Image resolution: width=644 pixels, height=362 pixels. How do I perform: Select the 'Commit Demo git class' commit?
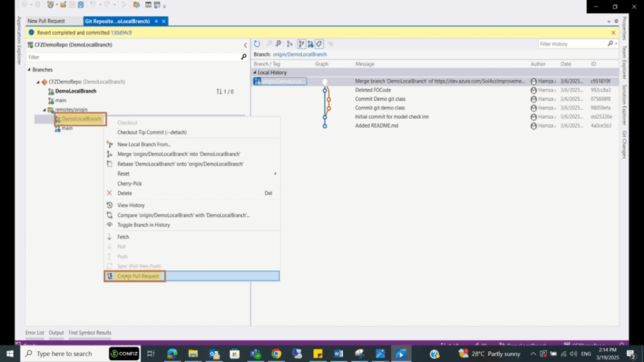(x=435, y=99)
